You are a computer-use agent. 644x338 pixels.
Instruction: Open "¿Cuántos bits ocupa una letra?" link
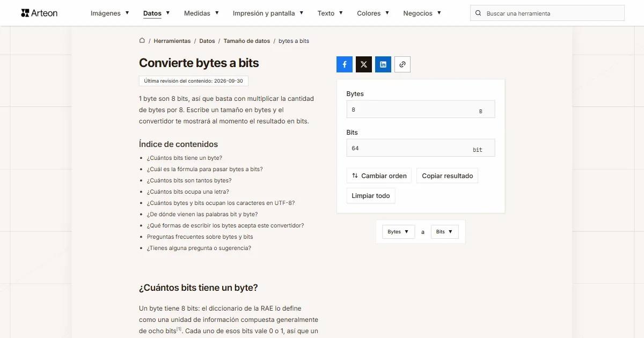[188, 192]
